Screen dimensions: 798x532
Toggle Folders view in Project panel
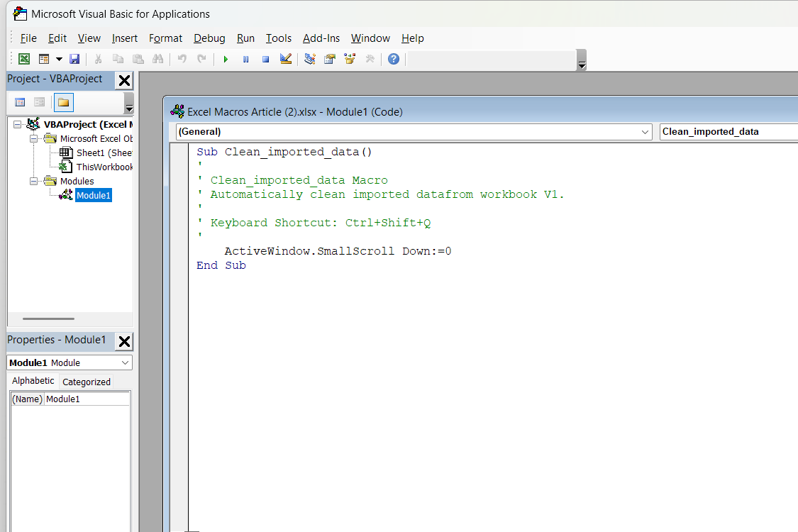64,102
